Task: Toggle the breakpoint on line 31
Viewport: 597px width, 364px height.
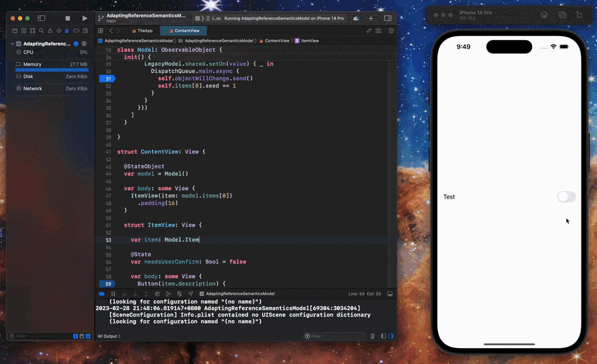Action: pos(107,79)
